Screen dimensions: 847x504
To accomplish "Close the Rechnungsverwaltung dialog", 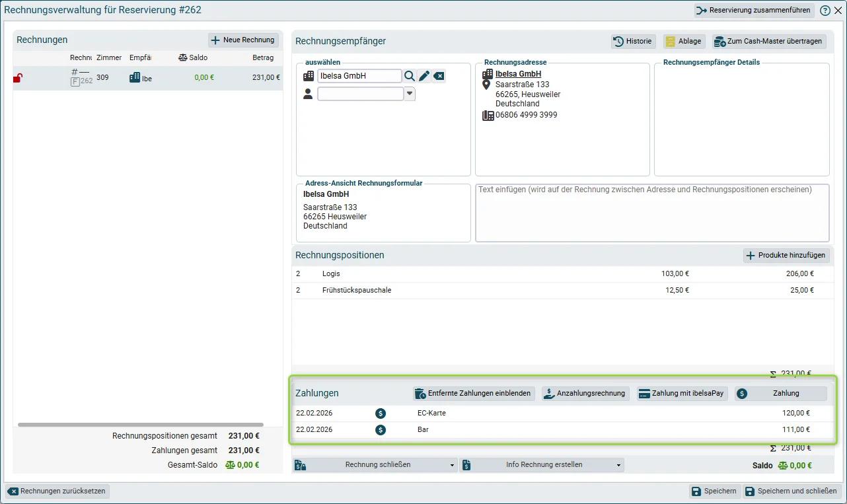I will 838,11.
